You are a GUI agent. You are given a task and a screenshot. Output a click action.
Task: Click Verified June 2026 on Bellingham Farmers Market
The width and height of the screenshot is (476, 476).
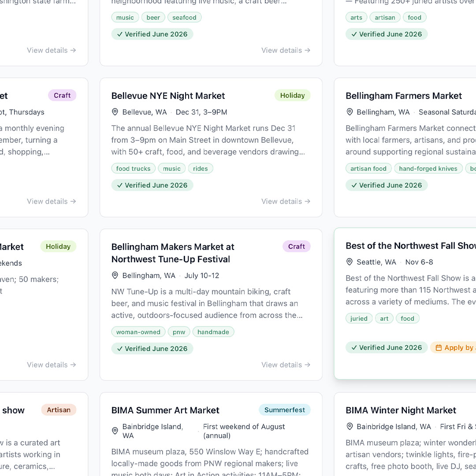pos(387,185)
